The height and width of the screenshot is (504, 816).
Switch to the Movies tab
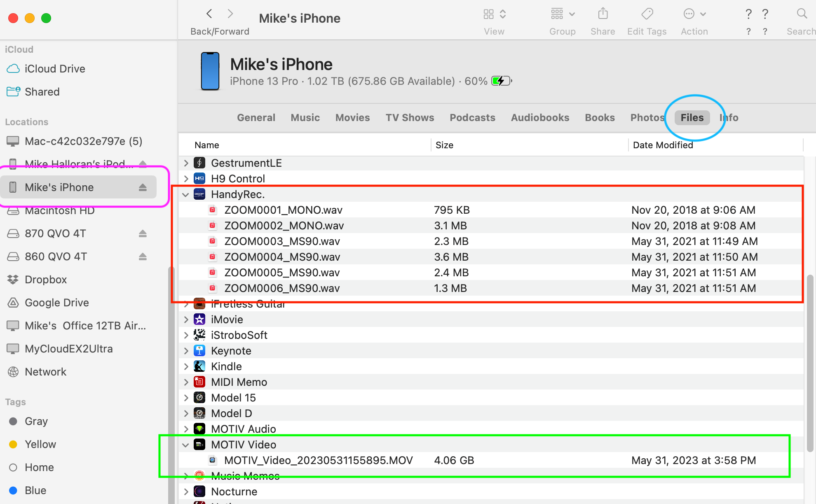(352, 118)
